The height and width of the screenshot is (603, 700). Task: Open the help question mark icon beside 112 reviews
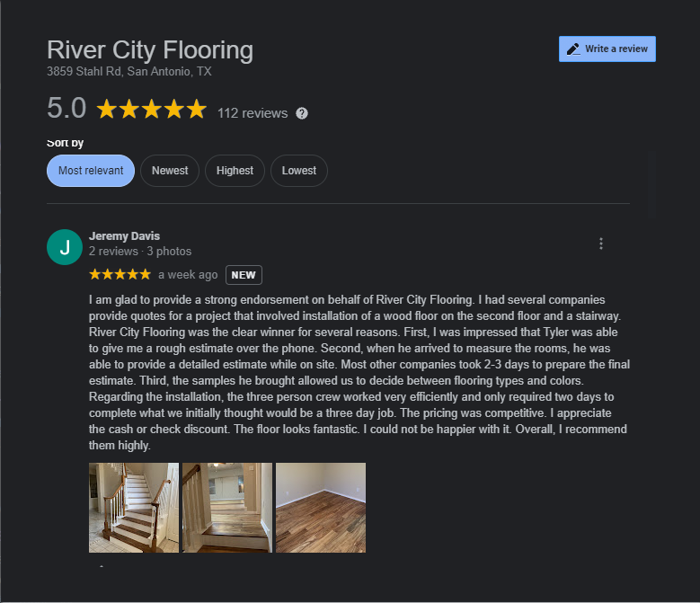click(302, 113)
